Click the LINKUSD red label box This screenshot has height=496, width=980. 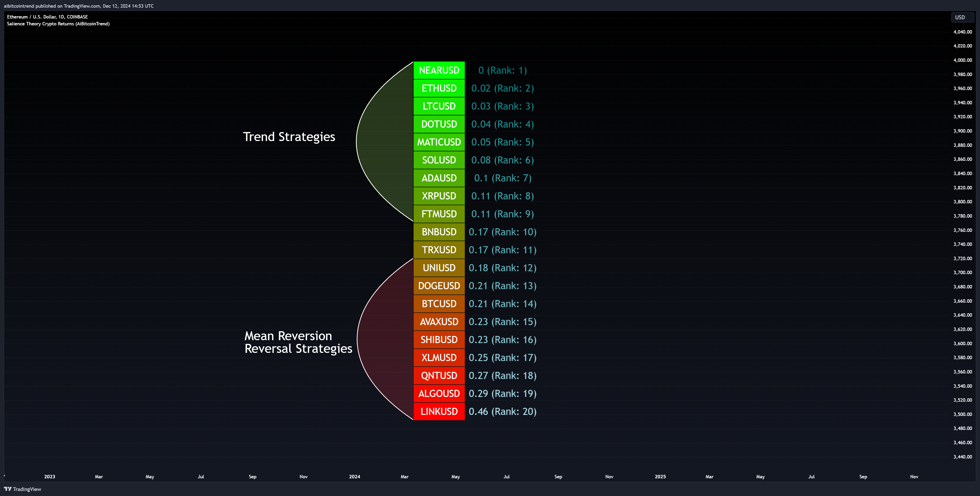coord(439,411)
